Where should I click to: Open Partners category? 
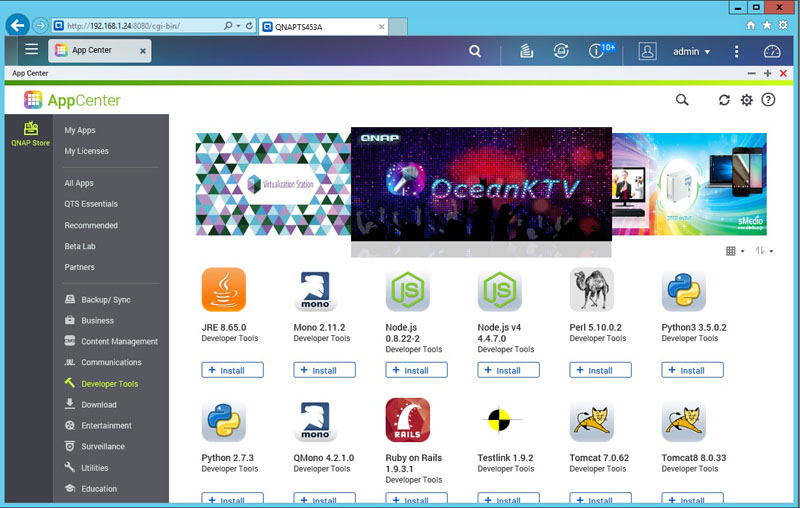click(x=79, y=267)
